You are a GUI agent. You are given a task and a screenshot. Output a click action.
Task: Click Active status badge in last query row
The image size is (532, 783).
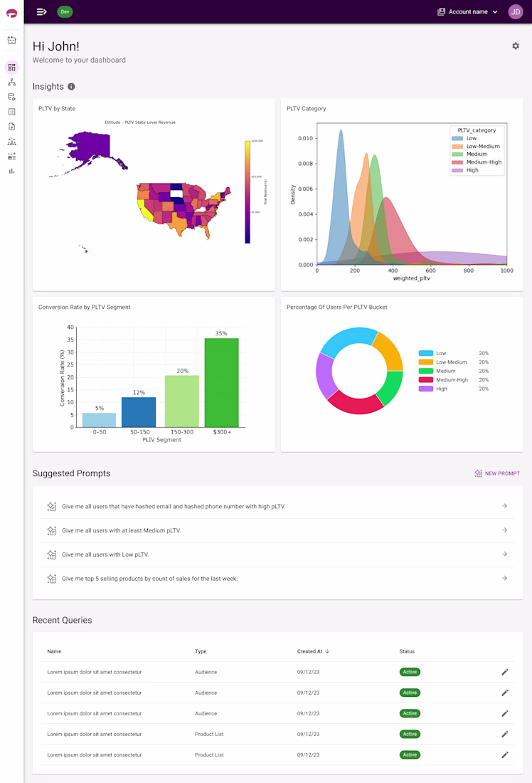click(x=410, y=755)
